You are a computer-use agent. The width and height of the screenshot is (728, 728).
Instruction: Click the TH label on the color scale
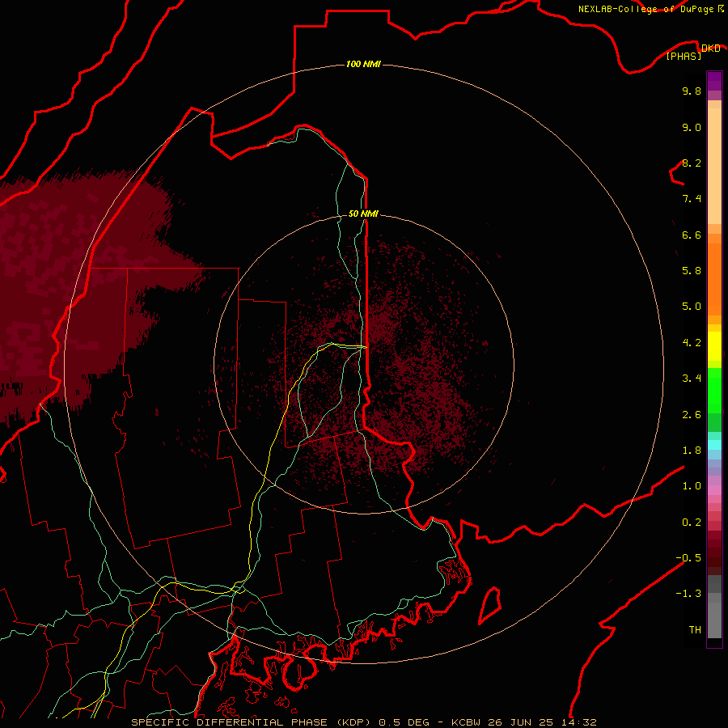click(x=695, y=629)
